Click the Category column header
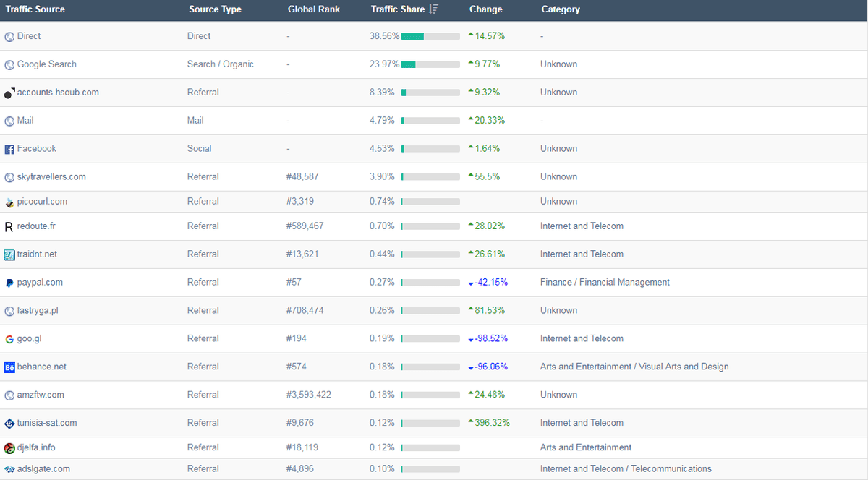Image resolution: width=868 pixels, height=480 pixels. coord(560,9)
